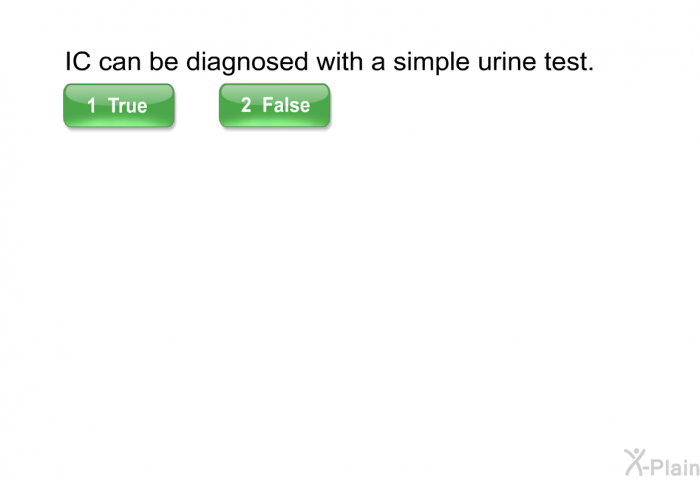
Task: Click the X-Plain figure logo icon
Action: 634,462
